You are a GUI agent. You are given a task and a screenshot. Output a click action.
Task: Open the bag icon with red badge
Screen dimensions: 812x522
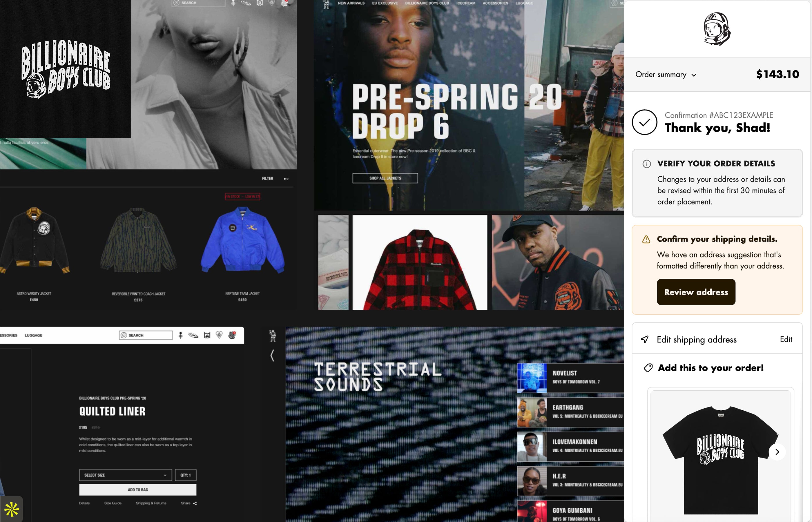tap(232, 335)
